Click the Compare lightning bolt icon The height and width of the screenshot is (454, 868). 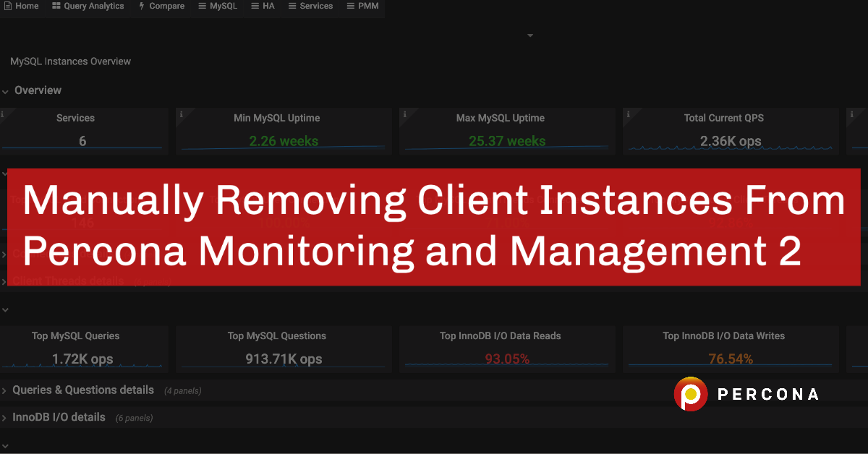[142, 6]
